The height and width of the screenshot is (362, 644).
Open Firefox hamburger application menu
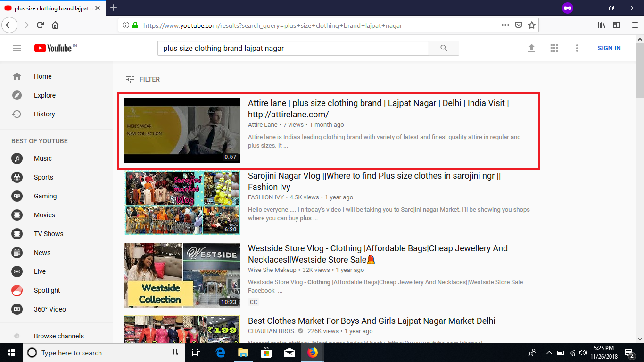point(635,25)
